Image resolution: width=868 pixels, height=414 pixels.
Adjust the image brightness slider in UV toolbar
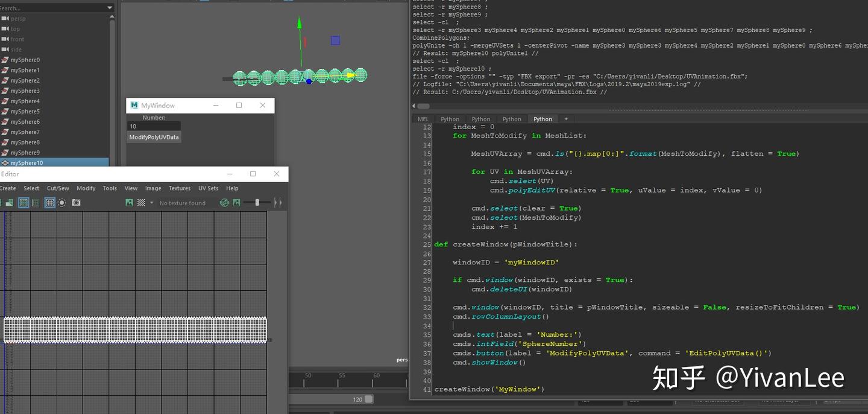tap(257, 203)
